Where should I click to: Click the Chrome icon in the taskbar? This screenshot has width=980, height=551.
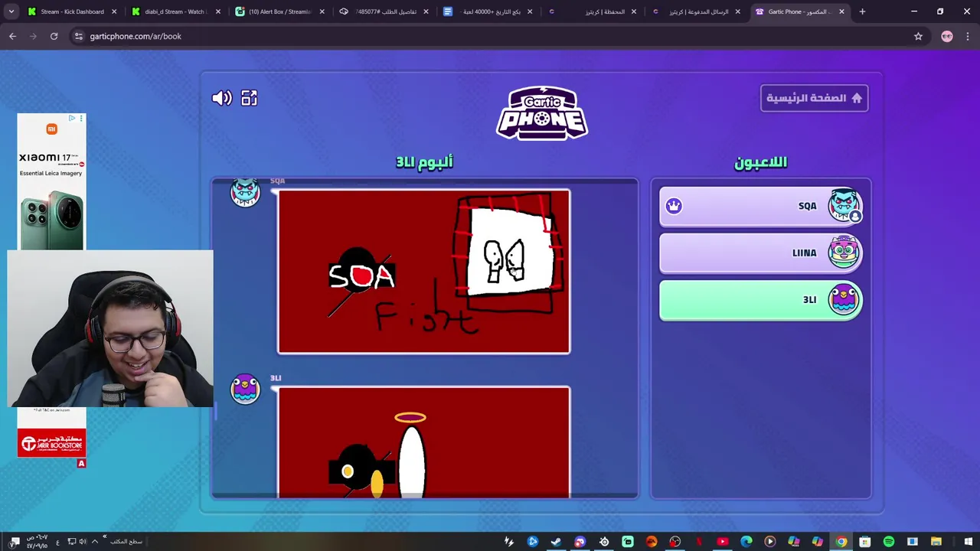pos(841,542)
